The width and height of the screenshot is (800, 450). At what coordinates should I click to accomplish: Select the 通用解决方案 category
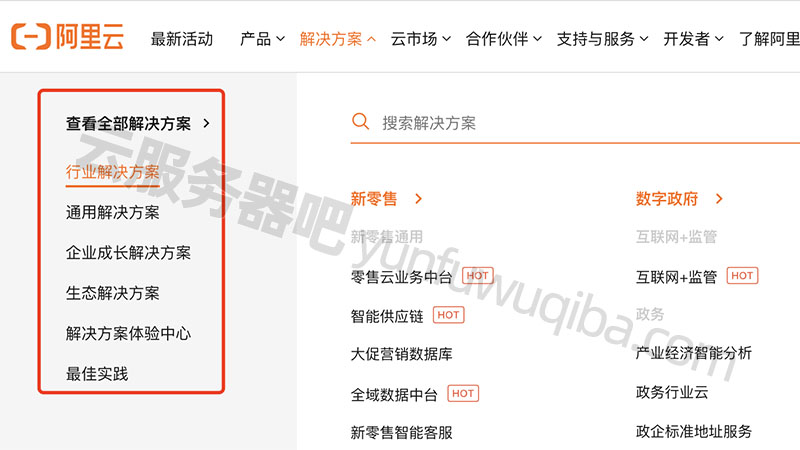(x=112, y=212)
